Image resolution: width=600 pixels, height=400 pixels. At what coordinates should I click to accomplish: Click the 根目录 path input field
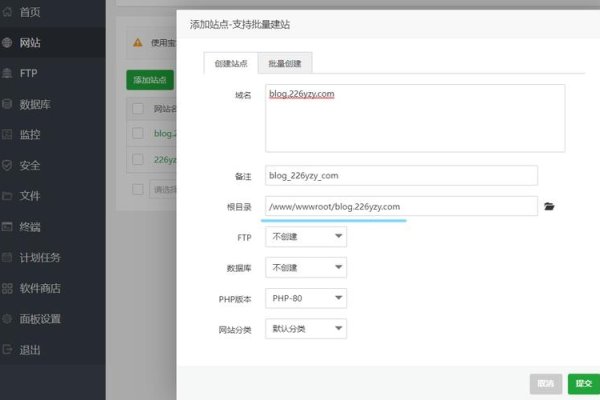tap(401, 206)
